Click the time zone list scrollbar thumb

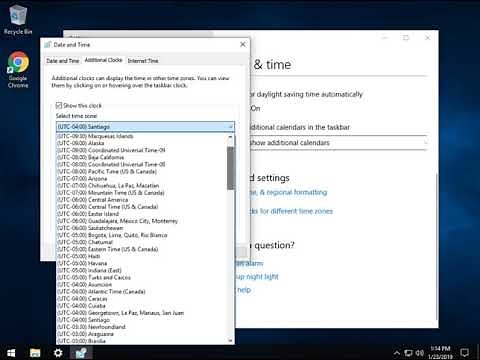coord(230,168)
